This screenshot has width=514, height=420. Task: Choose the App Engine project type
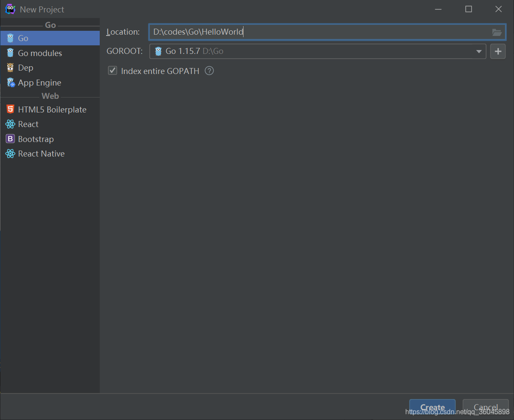50,83
